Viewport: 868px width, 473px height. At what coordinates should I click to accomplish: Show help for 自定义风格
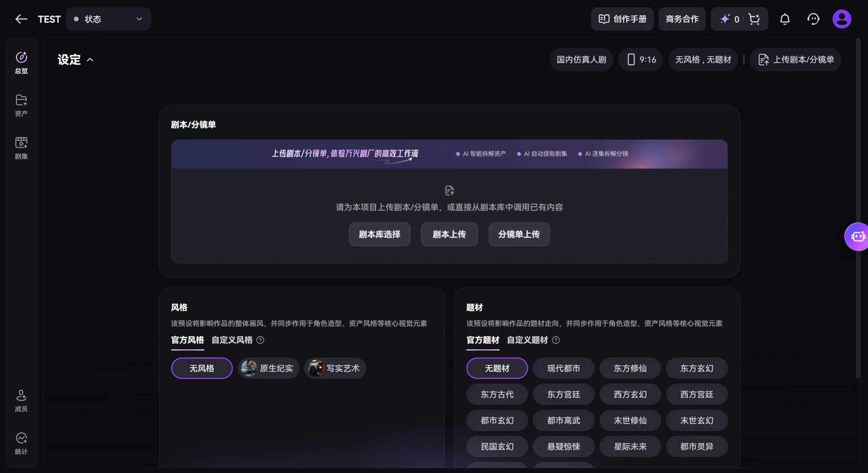pyautogui.click(x=260, y=340)
